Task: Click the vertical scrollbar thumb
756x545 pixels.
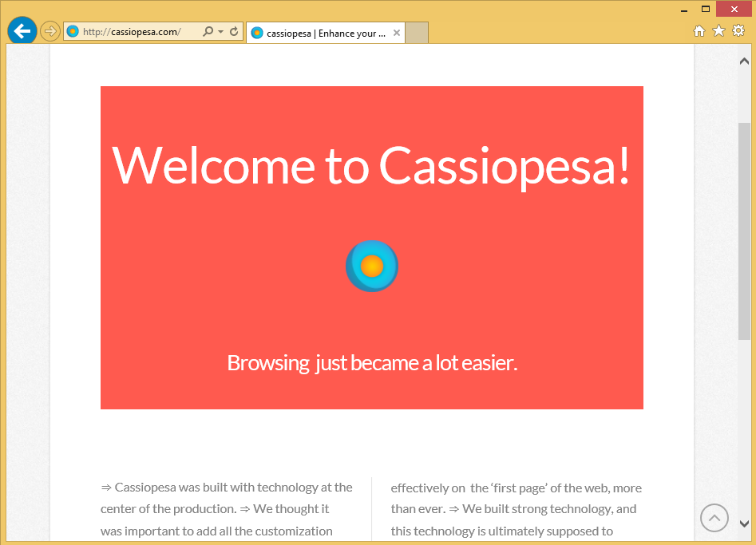Action: tap(744, 231)
